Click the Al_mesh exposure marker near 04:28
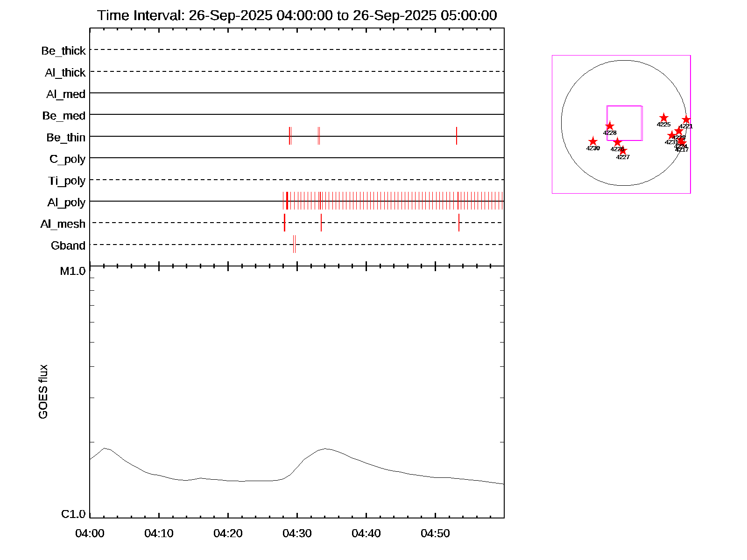 [x=284, y=223]
